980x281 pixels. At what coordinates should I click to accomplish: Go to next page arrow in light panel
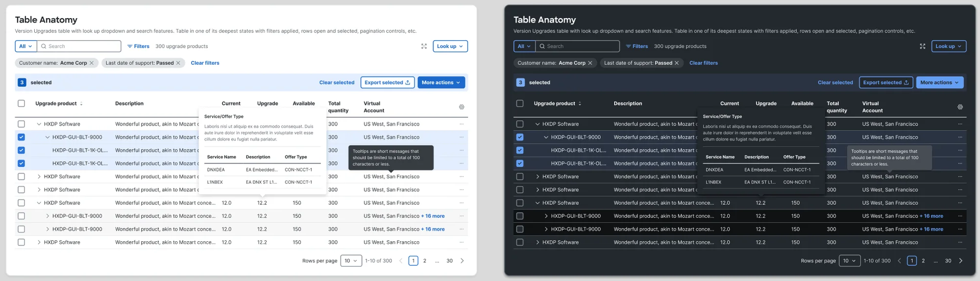(462, 260)
